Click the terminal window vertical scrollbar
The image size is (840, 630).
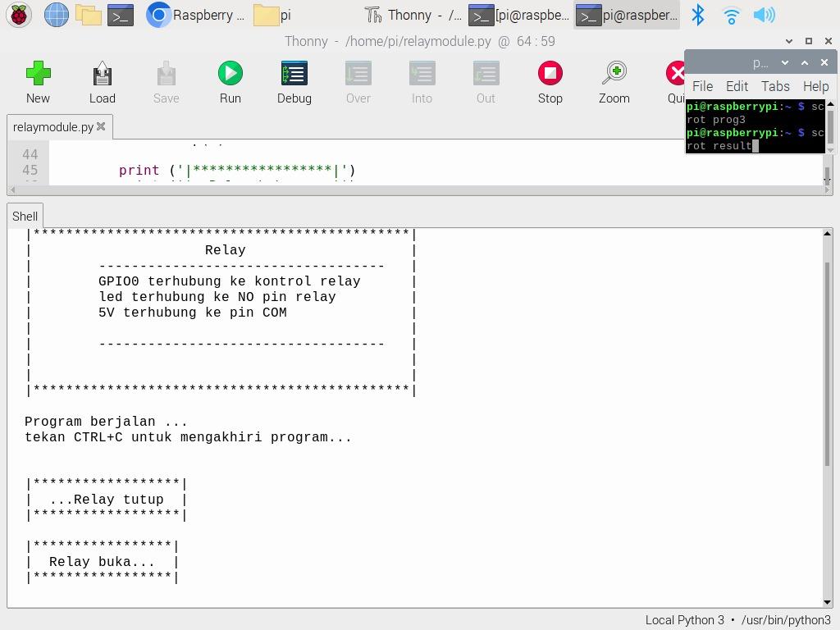pyautogui.click(x=830, y=126)
